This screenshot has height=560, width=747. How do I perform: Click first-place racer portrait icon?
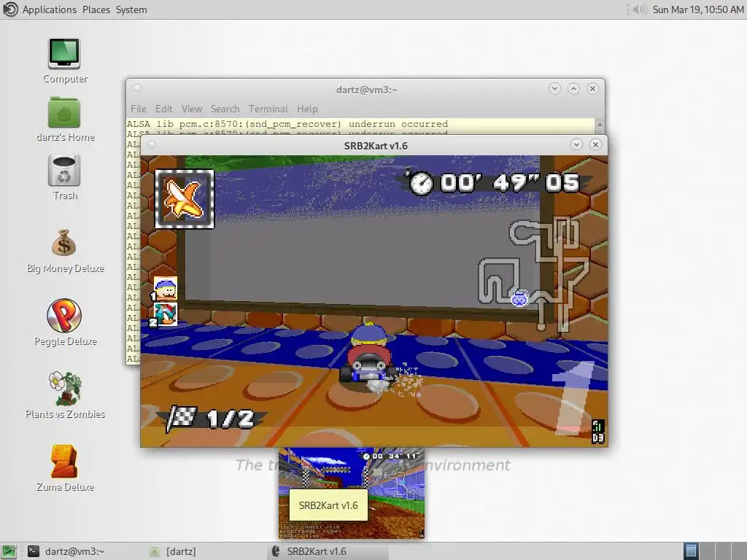tap(166, 289)
